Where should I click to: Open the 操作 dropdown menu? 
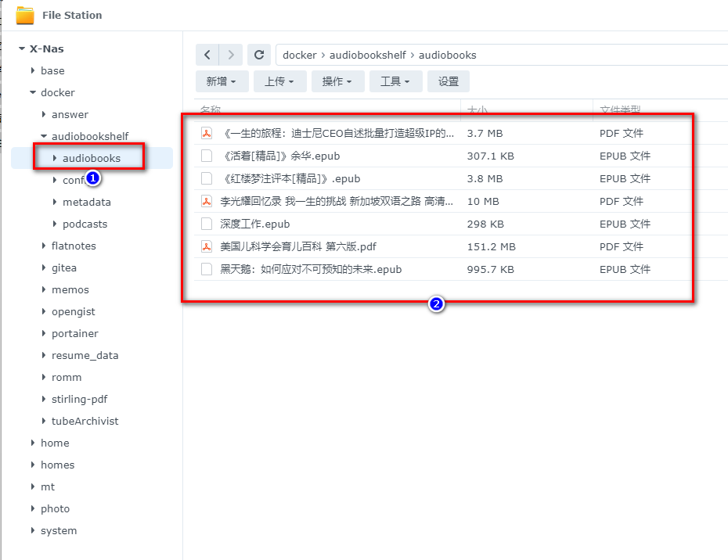coord(337,81)
